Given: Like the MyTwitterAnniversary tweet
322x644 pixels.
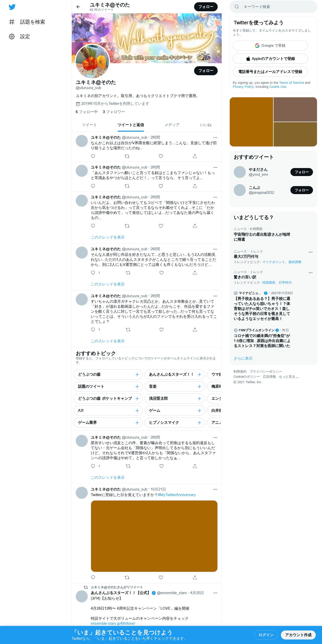Looking at the screenshot, I should tap(161, 577).
